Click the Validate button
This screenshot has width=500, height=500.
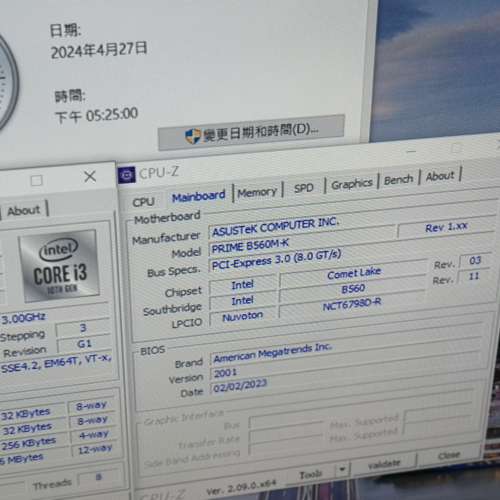pos(384,464)
